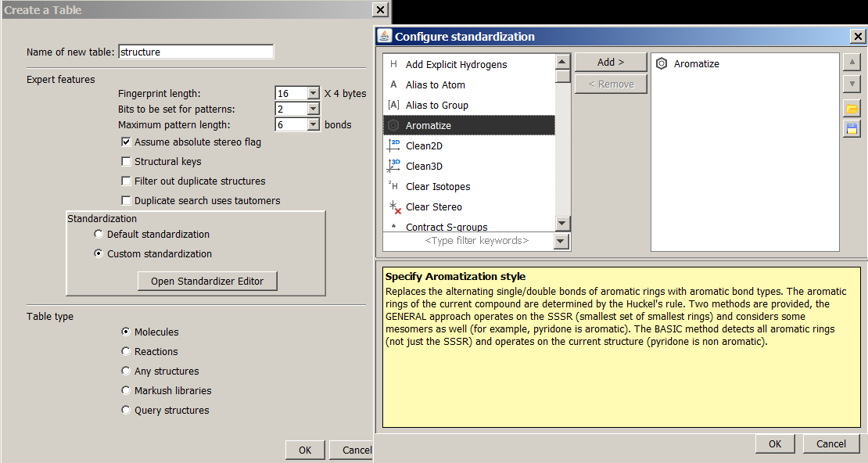The image size is (868, 463).
Task: Select the Reactions table type
Action: pos(126,350)
